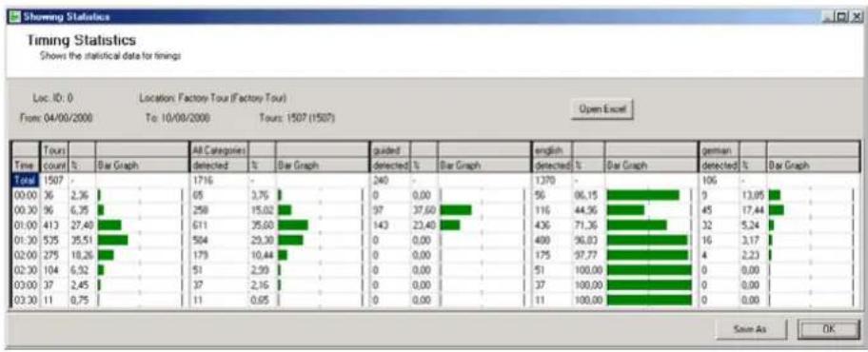Viewport: 868px width, 352px height.
Task: Select the 00:00 time row
Action: (x=26, y=195)
